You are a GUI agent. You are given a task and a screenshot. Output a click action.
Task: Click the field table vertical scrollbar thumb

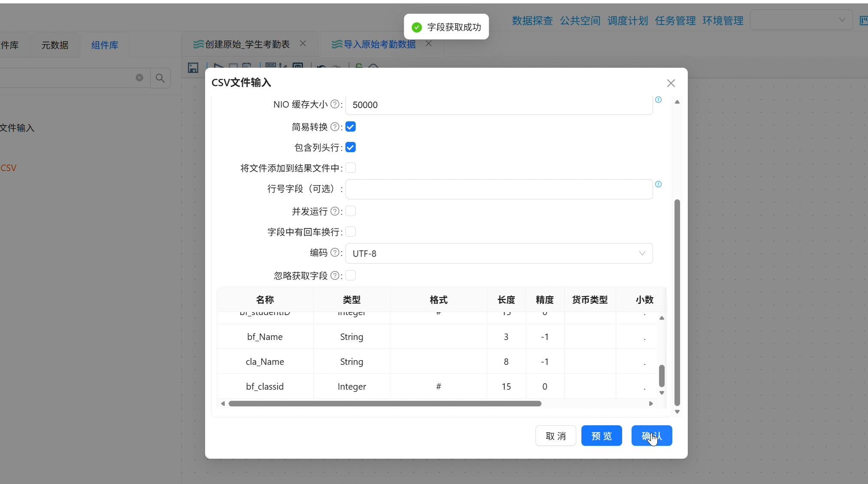(x=662, y=376)
